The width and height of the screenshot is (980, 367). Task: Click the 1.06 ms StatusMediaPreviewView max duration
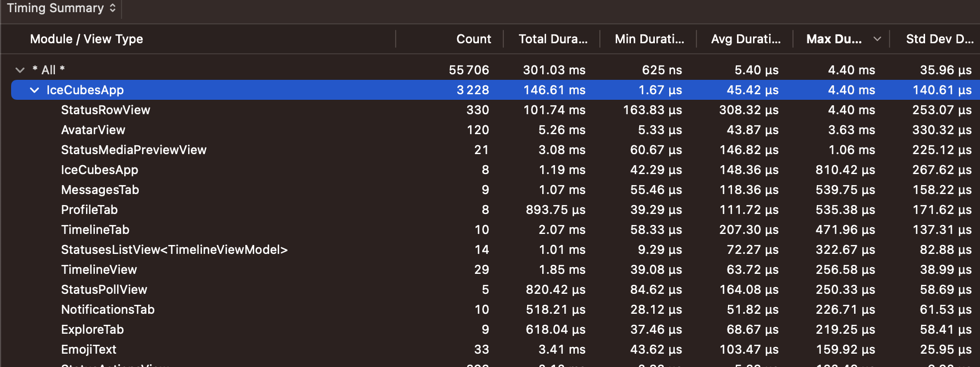click(851, 150)
